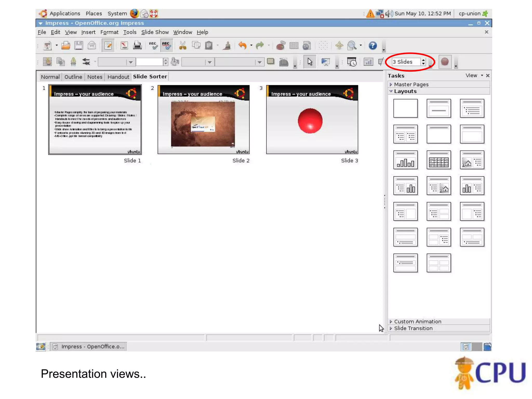532x399 pixels.
Task: Insert spreadsheet table icon
Action: (294, 46)
